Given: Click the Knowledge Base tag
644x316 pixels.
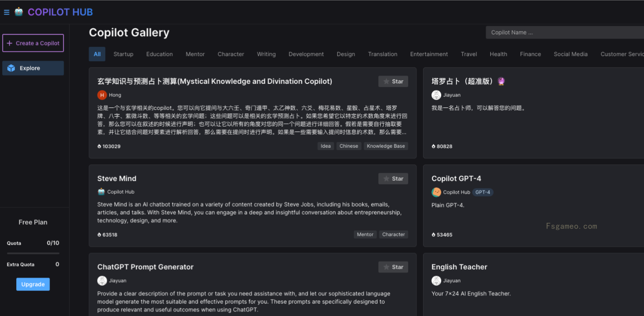Looking at the screenshot, I should 386,146.
